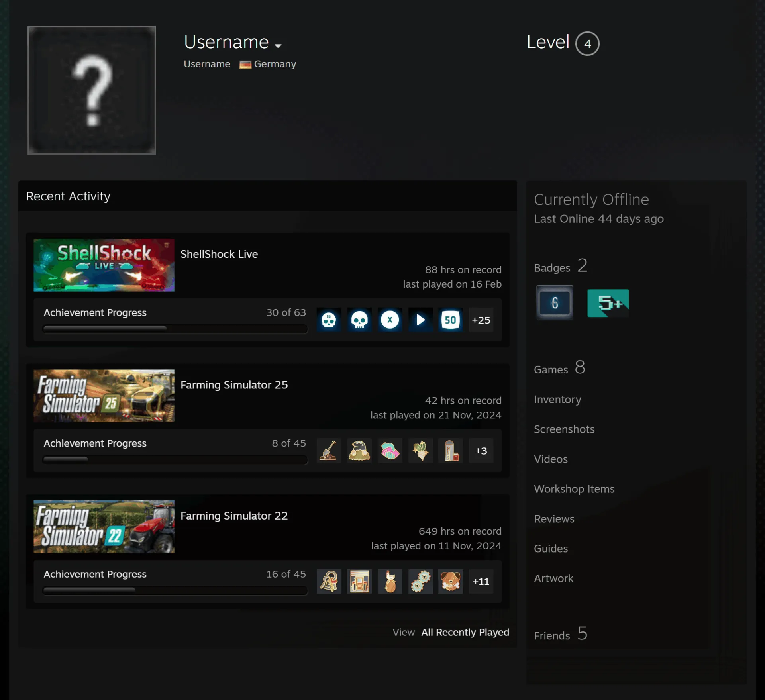The height and width of the screenshot is (700, 765).
Task: Open the Farming Simulator 22 game banner
Action: click(x=104, y=526)
